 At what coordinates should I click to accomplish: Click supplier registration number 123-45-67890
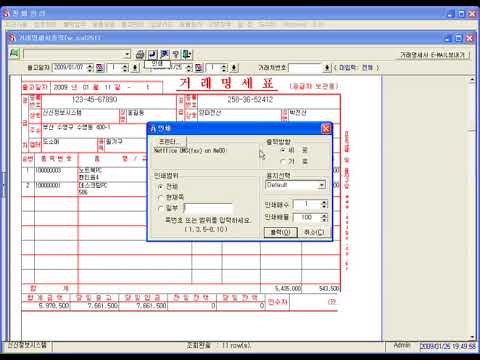pyautogui.click(x=94, y=100)
